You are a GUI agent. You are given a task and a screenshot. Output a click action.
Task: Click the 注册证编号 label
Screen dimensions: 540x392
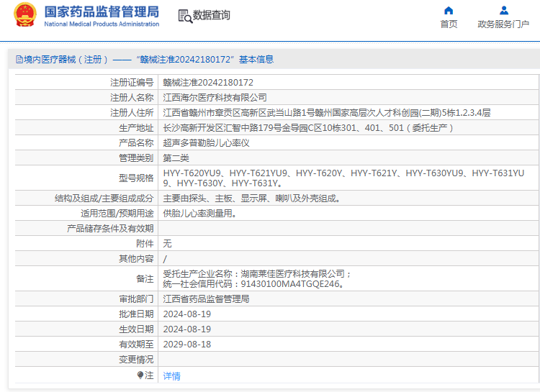pos(132,83)
